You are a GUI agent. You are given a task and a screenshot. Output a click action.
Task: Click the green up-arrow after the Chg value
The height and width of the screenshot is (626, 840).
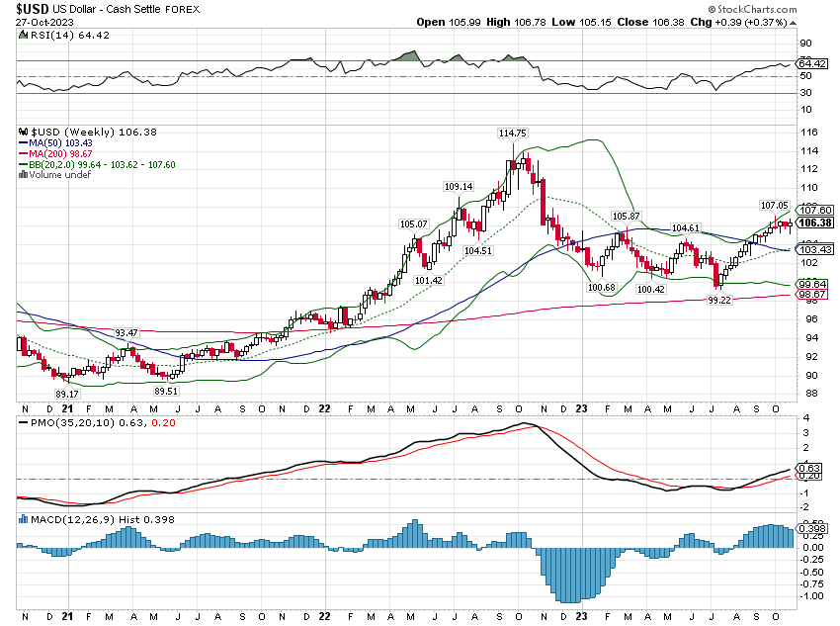793,23
